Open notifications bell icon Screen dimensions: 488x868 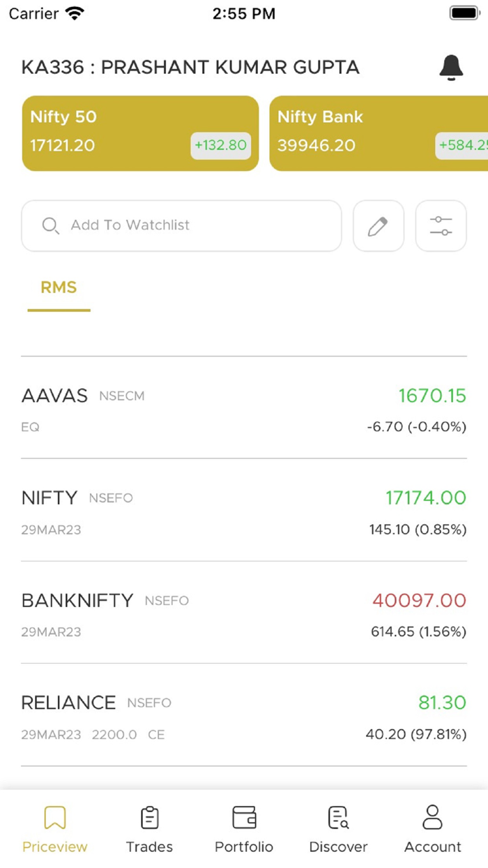point(451,67)
